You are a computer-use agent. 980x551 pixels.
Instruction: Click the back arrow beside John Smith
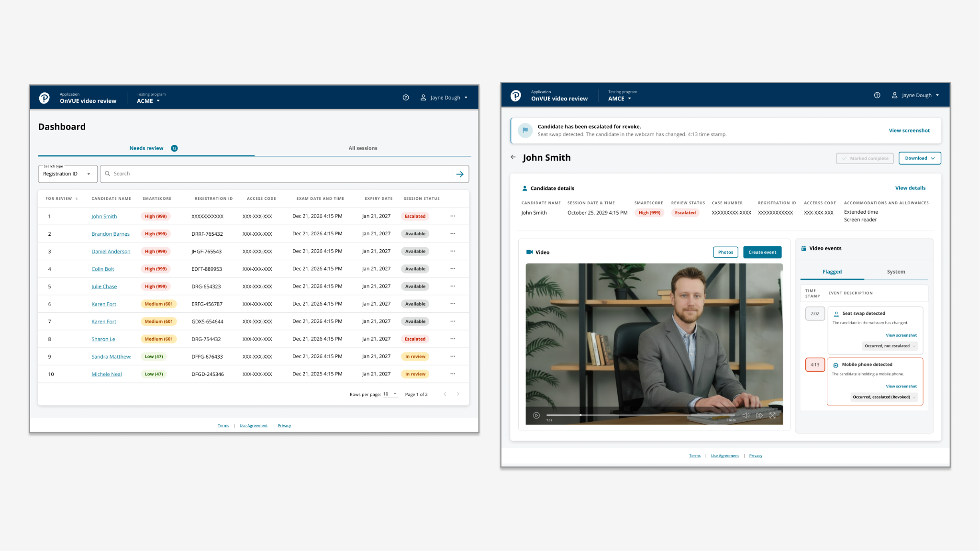tap(513, 157)
